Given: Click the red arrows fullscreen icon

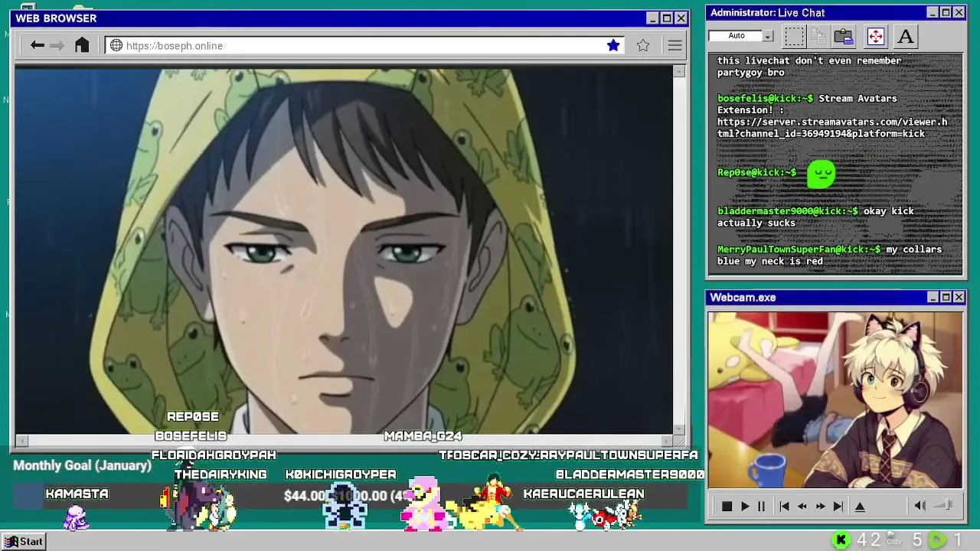Looking at the screenshot, I should pos(875,36).
